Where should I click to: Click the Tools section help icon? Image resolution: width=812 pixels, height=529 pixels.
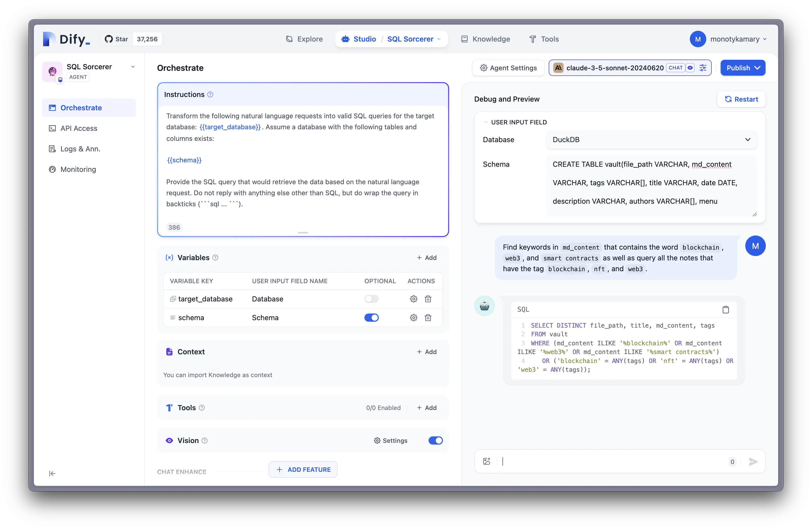202,408
